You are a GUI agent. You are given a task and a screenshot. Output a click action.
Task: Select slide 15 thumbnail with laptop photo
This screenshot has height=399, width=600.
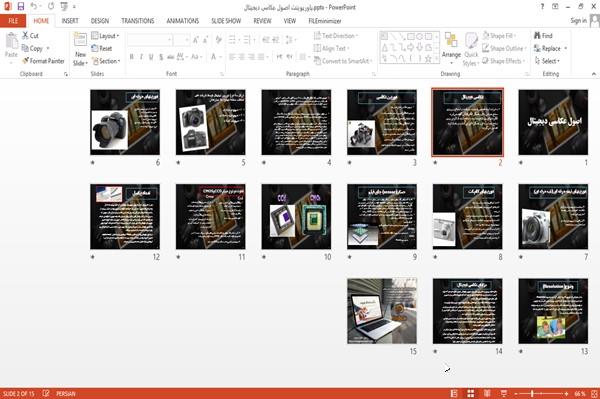(382, 311)
